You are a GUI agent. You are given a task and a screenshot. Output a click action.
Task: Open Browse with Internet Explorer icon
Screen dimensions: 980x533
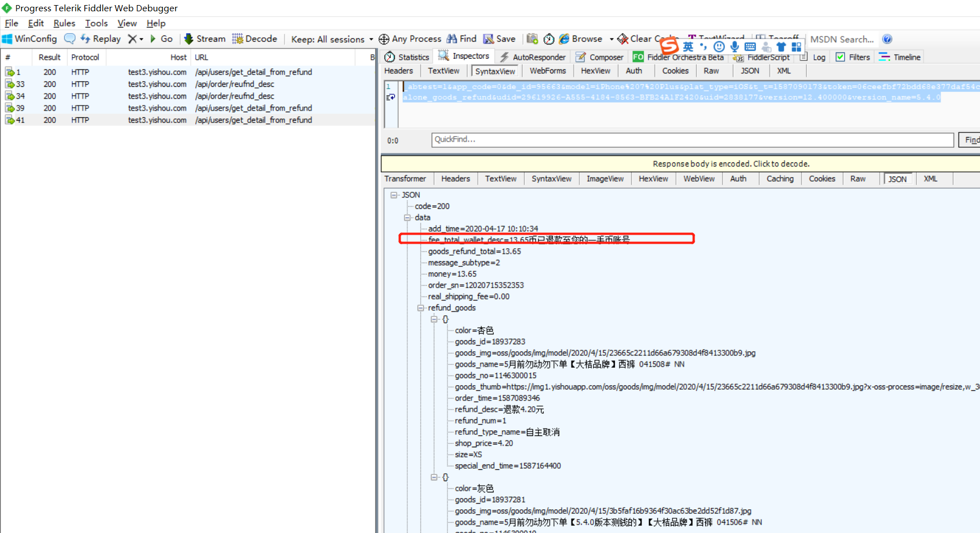pyautogui.click(x=564, y=39)
